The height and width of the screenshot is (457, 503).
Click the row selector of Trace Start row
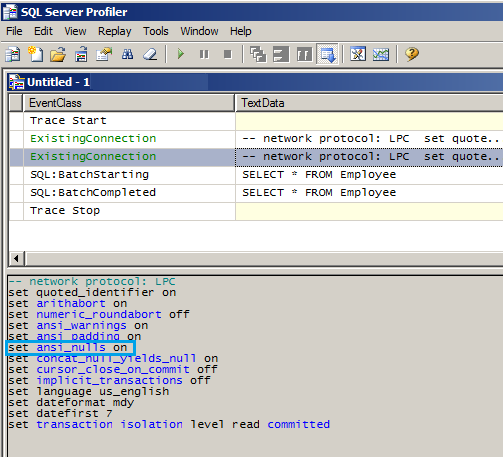[16, 121]
